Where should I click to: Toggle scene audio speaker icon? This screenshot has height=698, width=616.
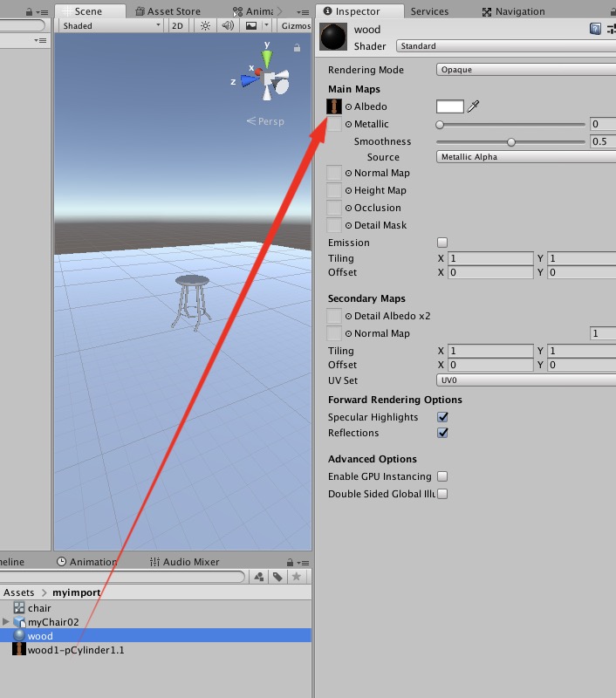point(228,26)
